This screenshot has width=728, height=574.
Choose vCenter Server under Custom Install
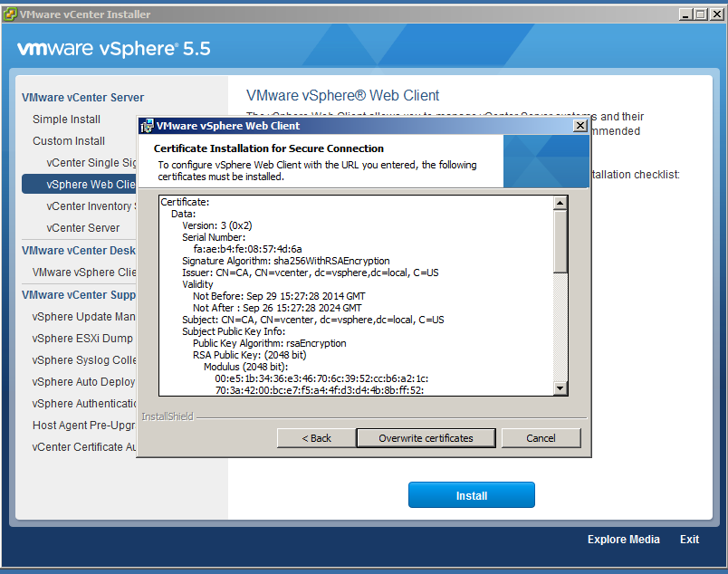click(x=83, y=228)
